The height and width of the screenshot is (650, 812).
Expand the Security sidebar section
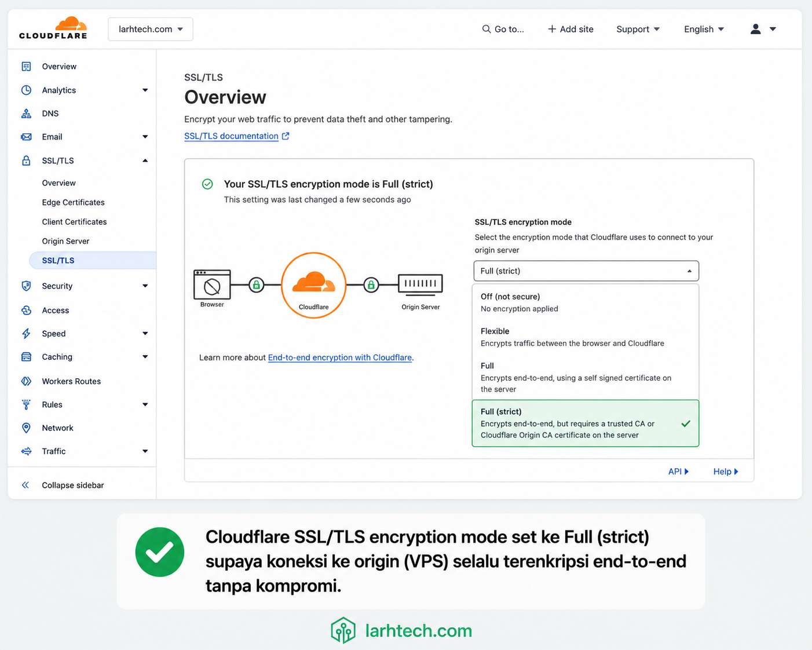point(145,286)
